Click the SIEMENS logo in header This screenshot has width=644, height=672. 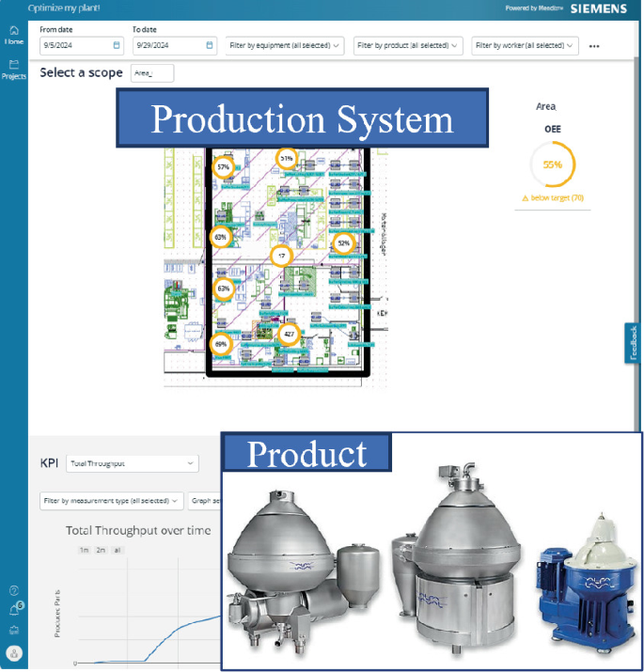(599, 8)
